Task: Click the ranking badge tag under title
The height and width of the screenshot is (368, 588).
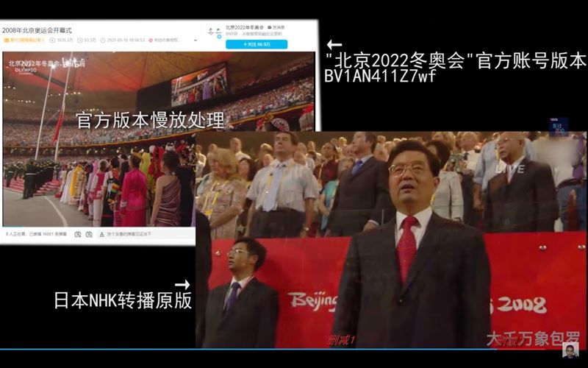Action: point(24,40)
